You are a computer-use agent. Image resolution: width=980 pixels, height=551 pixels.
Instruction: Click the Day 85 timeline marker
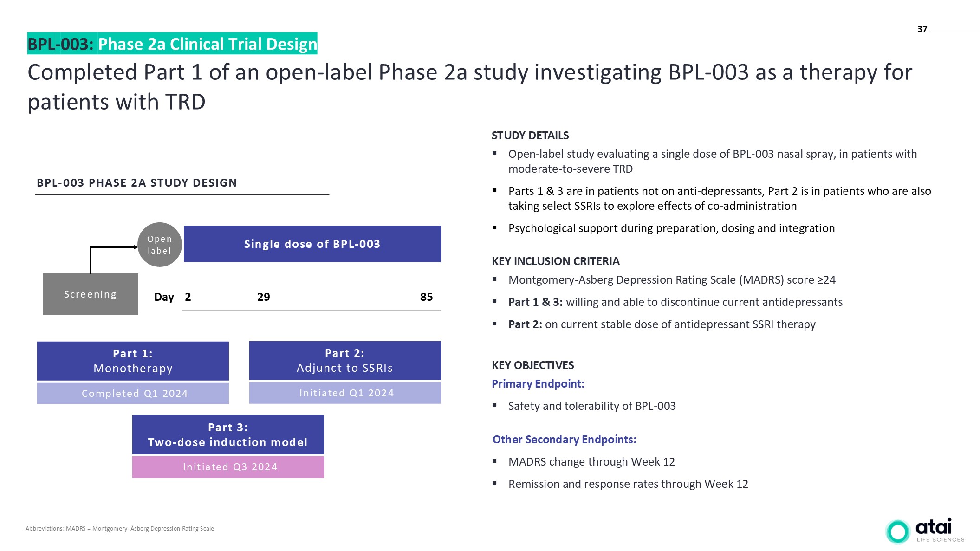pyautogui.click(x=426, y=297)
